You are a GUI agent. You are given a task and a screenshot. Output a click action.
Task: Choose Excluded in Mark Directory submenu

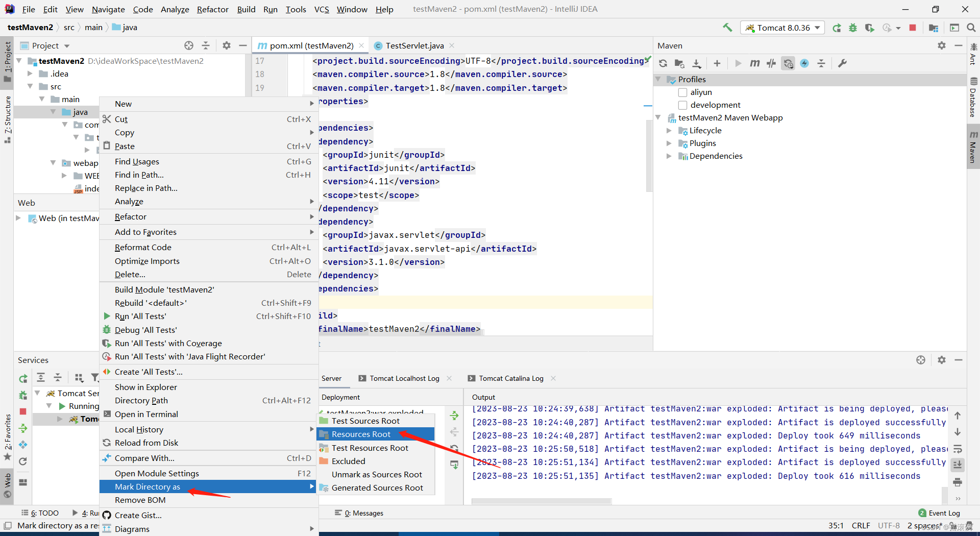[x=376, y=461]
